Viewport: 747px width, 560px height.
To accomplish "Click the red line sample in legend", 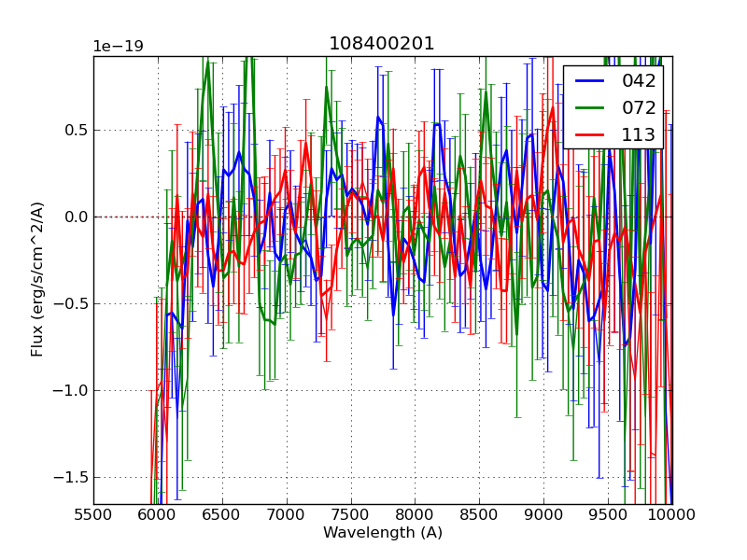I will pos(590,134).
